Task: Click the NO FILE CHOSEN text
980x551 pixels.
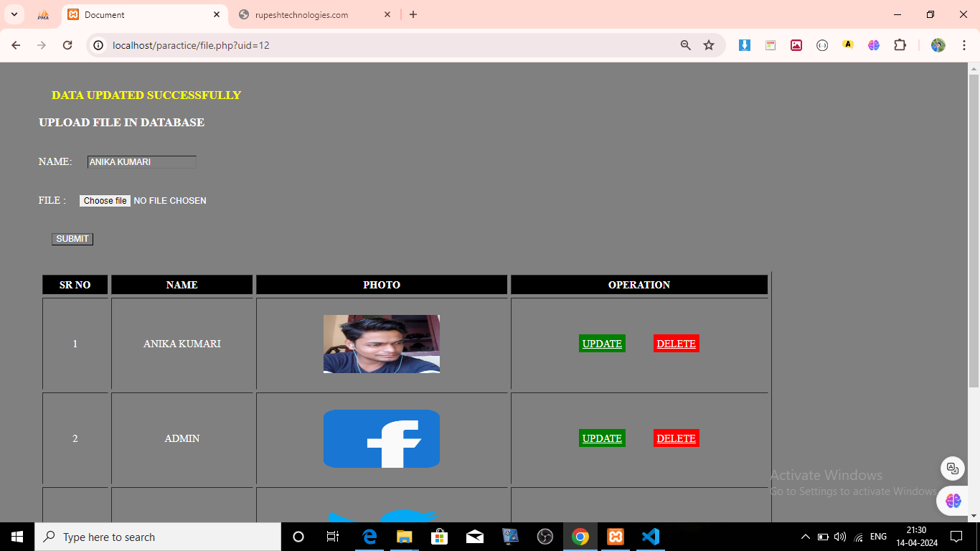Action: pos(170,201)
